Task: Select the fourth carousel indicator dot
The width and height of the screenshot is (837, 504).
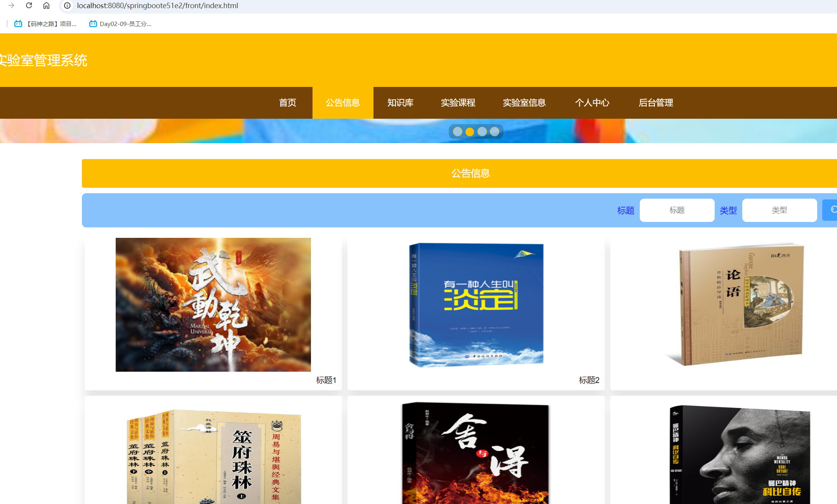Action: [x=494, y=132]
